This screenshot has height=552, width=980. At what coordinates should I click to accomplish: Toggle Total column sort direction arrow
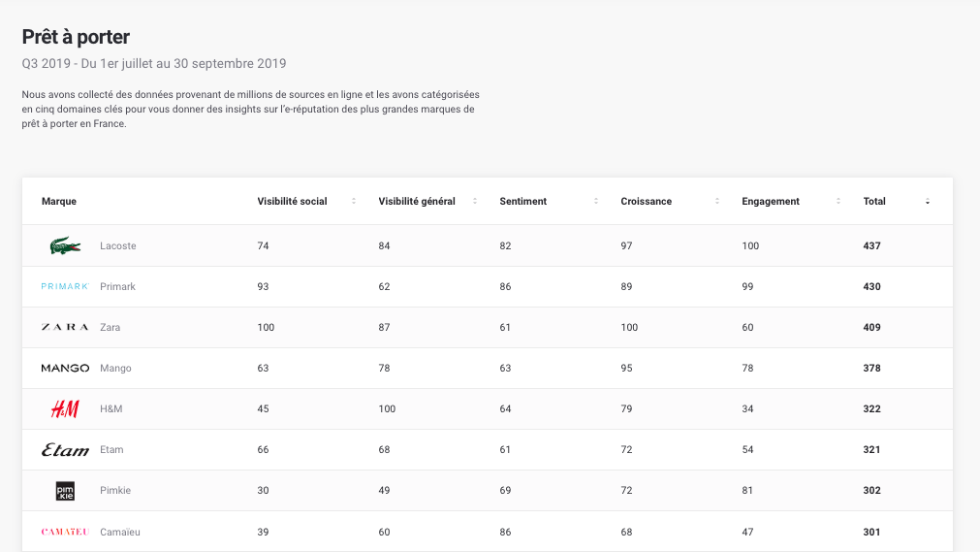[x=928, y=202]
